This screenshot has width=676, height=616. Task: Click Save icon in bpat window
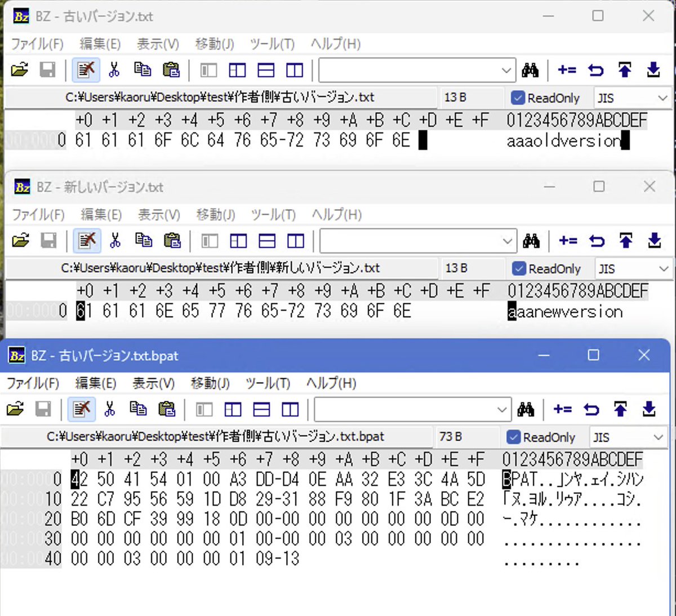tap(43, 409)
